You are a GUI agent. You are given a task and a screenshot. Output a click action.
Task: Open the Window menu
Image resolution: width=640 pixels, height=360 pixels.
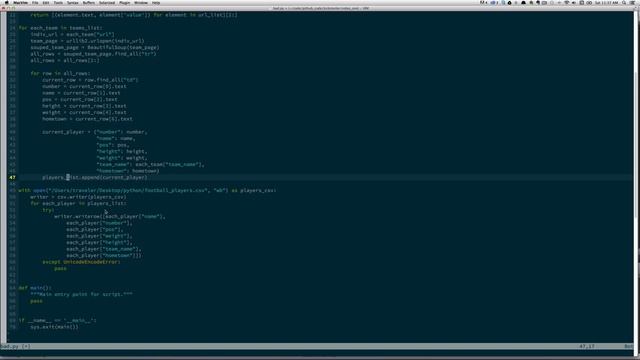[x=141, y=2]
